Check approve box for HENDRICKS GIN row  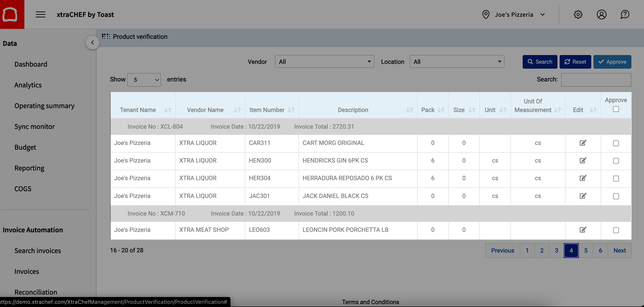[616, 161]
